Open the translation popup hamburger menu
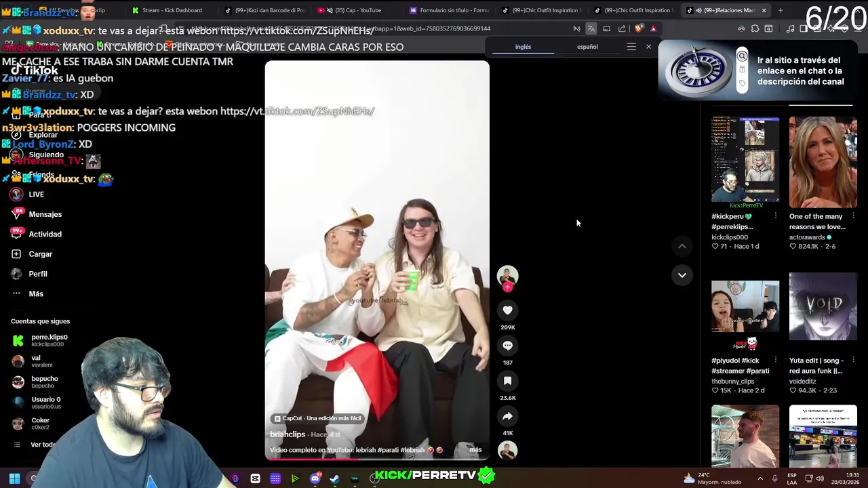868x488 pixels. pos(631,47)
